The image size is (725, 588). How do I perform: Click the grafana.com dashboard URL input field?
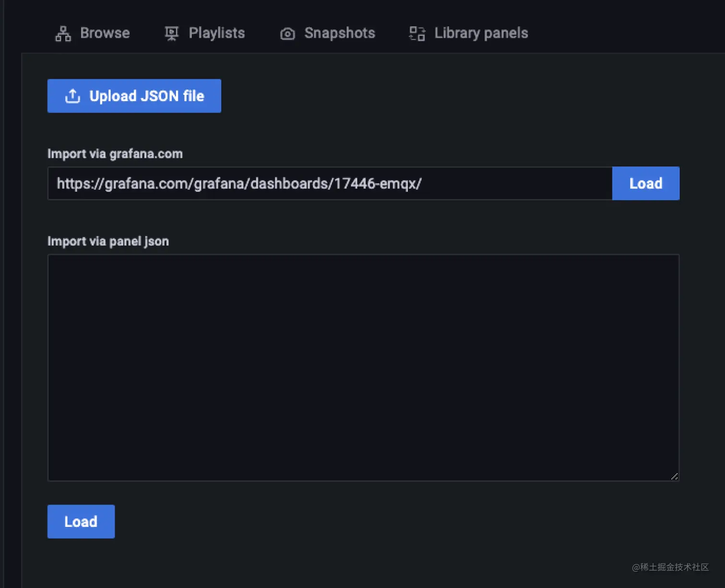click(x=331, y=183)
